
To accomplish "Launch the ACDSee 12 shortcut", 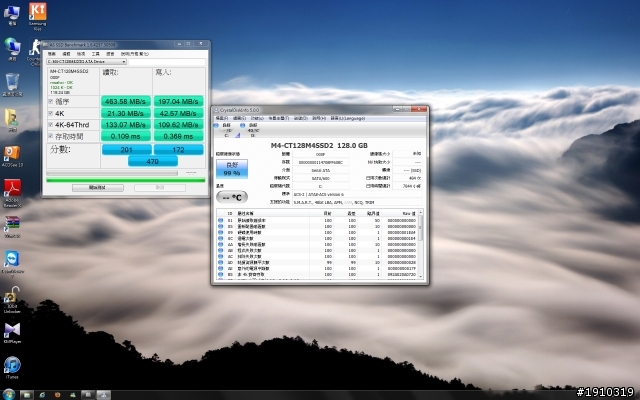I will coord(12,156).
